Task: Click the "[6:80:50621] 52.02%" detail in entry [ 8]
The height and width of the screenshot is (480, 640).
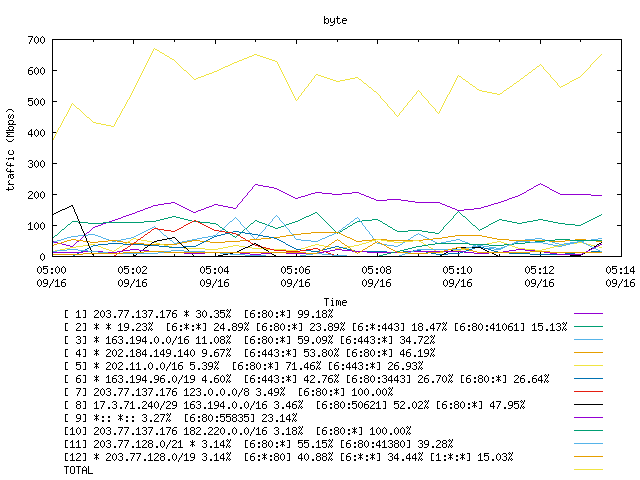Action: pyautogui.click(x=372, y=405)
